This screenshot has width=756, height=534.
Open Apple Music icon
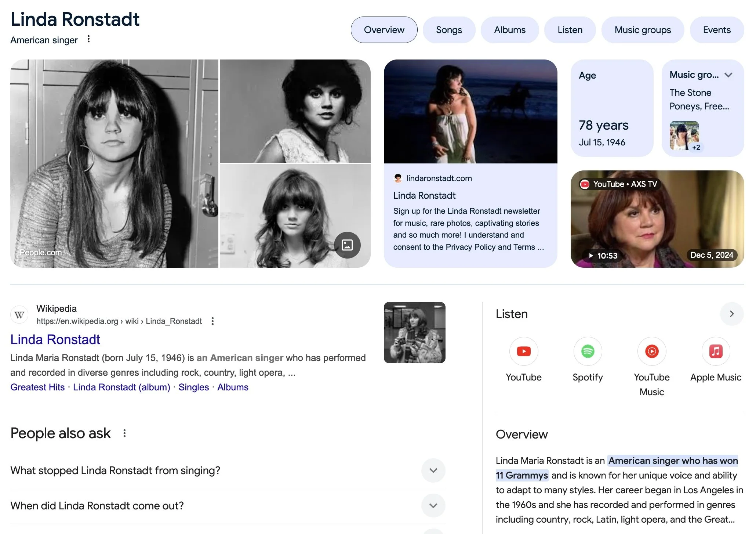tap(715, 351)
